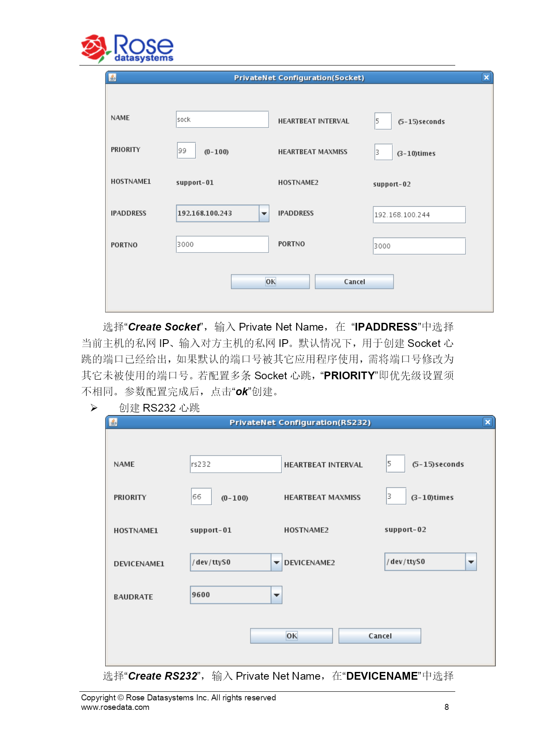Click the RS232 PRIORITY field showing 66
This screenshot has width=535, height=756.
point(201,497)
